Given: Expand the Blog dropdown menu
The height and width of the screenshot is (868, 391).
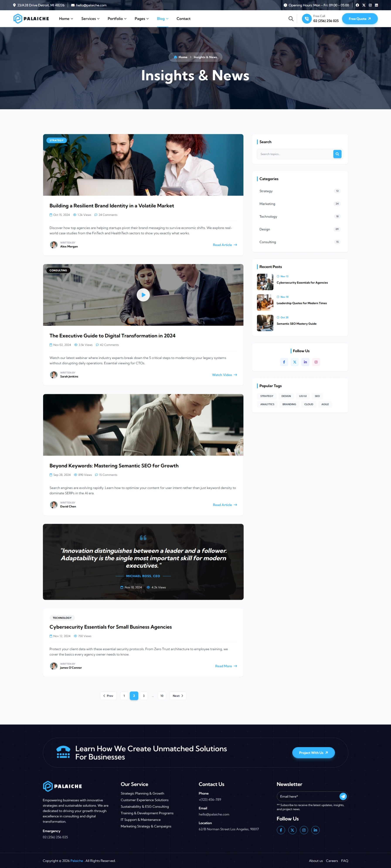Looking at the screenshot, I should tap(162, 19).
